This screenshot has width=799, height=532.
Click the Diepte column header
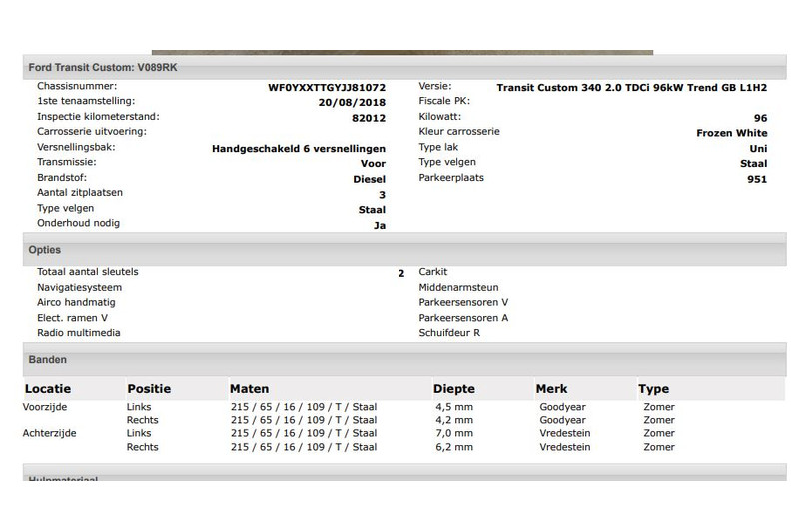click(453, 389)
